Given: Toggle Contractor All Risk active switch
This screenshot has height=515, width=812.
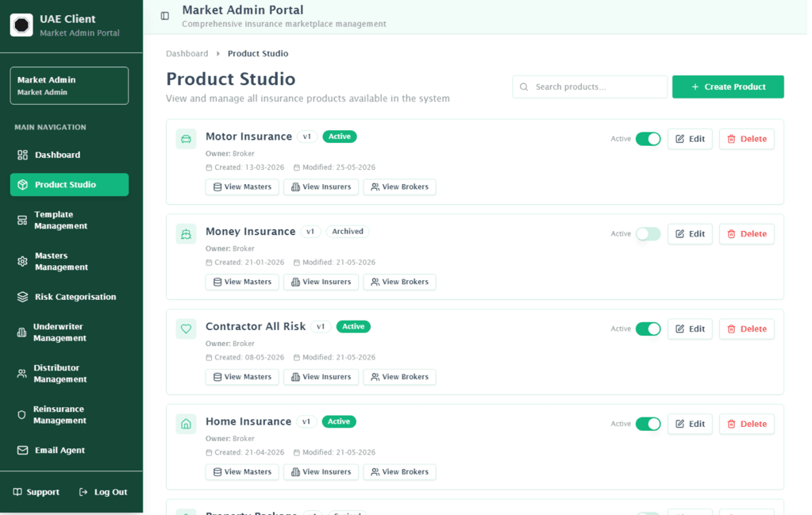Looking at the screenshot, I should coord(648,329).
